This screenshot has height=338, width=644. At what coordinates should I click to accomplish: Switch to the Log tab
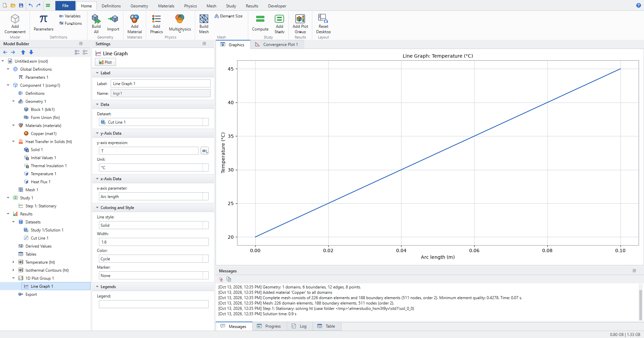point(300,326)
